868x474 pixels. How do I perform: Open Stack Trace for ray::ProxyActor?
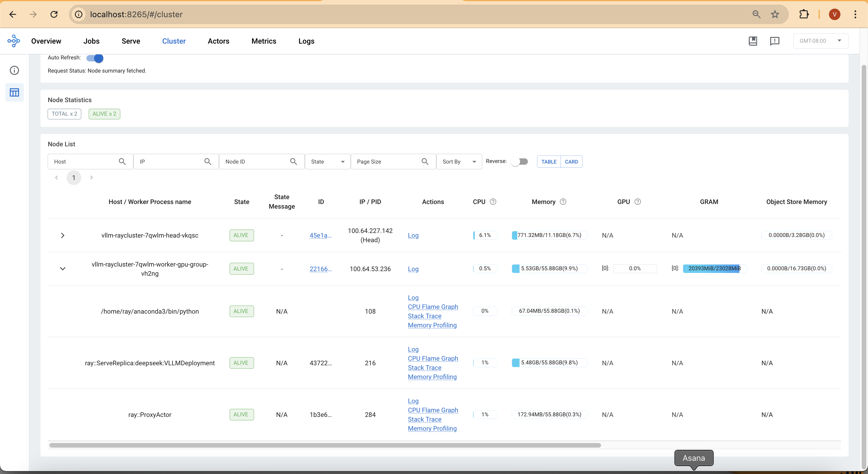click(x=424, y=419)
